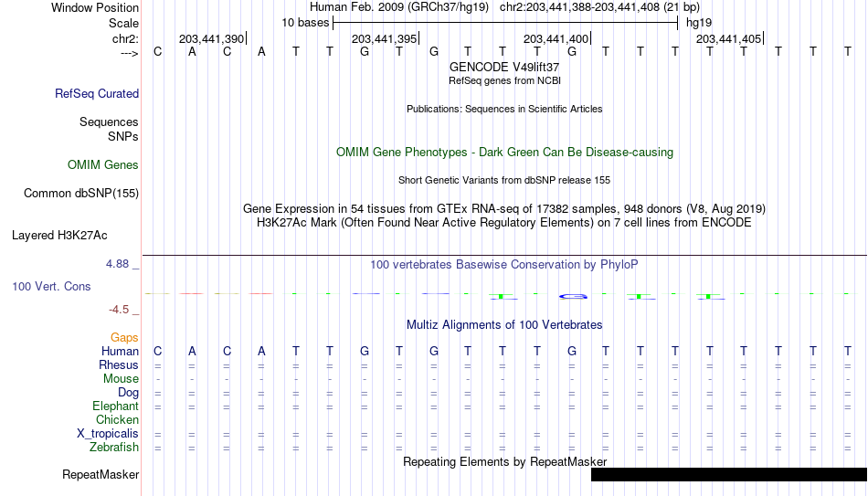Image resolution: width=868 pixels, height=496 pixels.
Task: Click the OMIM Gene Phenotypes track title
Action: coord(504,153)
